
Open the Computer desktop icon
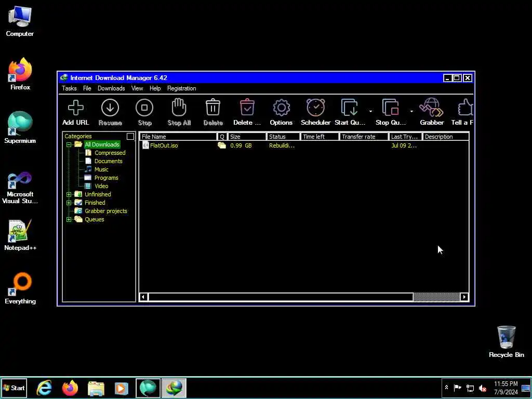pos(20,21)
